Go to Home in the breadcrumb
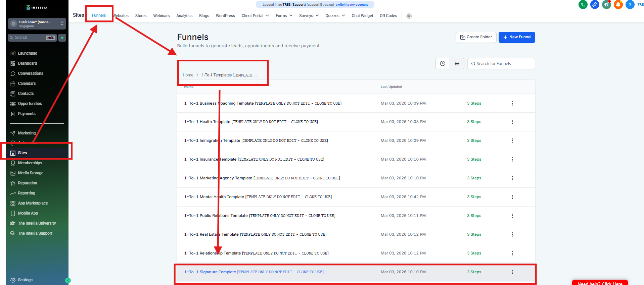Screen dimensions: 644x285 pos(188,75)
